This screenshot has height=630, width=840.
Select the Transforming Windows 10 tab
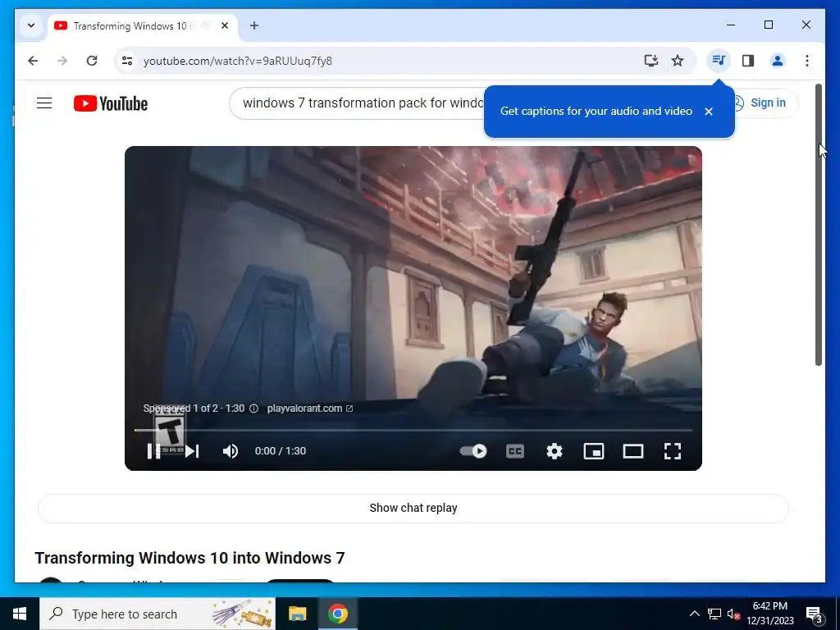click(142, 25)
